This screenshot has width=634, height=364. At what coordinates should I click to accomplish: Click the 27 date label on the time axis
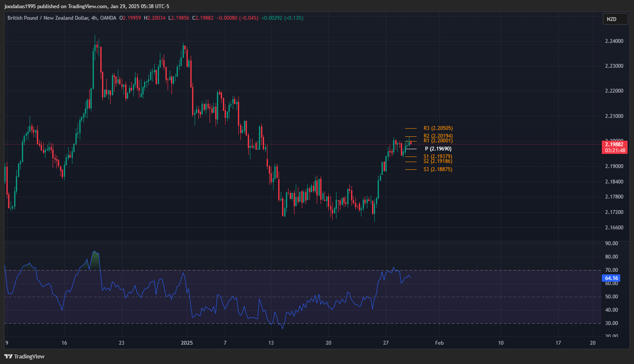(386, 343)
